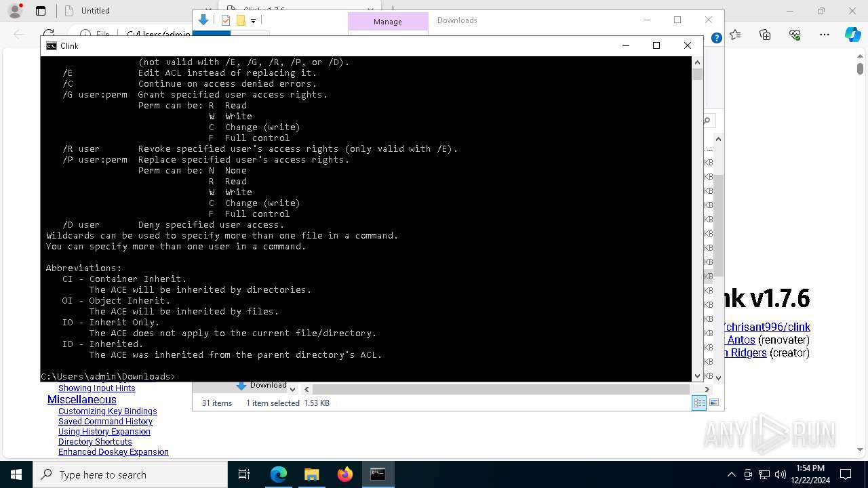
Task: Click the Edge site information icon by File
Action: click(85, 35)
